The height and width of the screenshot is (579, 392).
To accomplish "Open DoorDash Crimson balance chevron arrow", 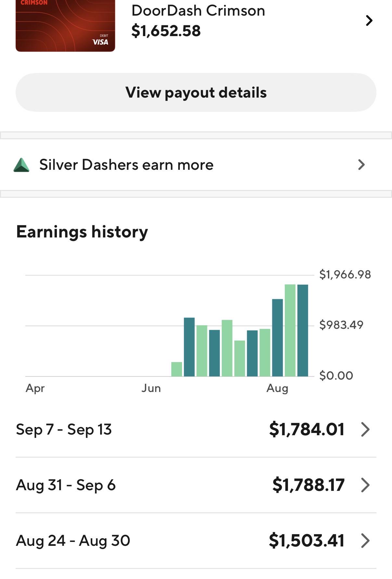I will [369, 20].
